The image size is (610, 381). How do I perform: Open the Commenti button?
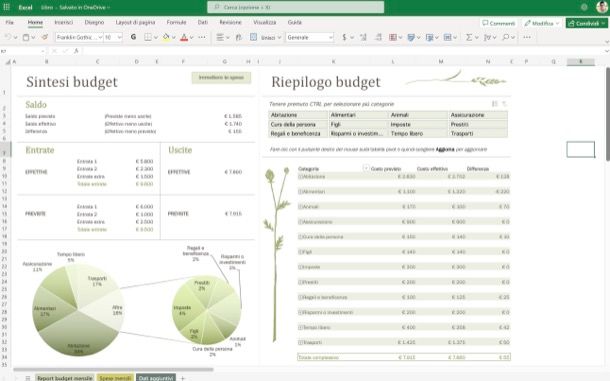tap(499, 23)
